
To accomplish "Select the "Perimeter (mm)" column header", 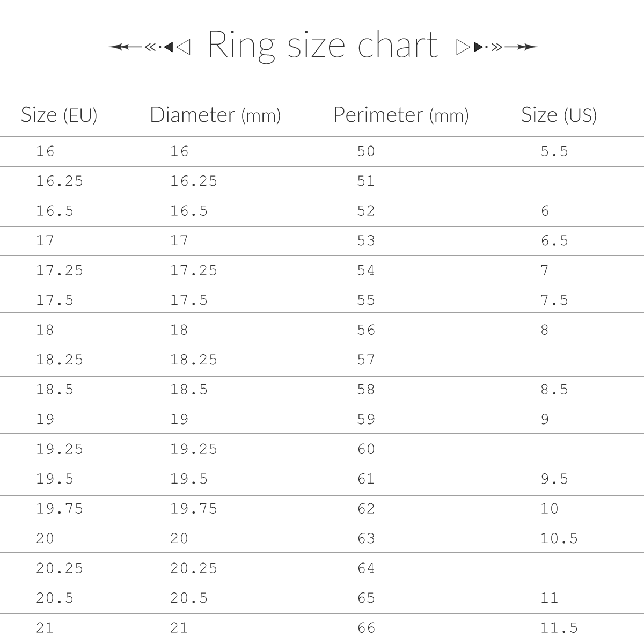I will 401,115.
